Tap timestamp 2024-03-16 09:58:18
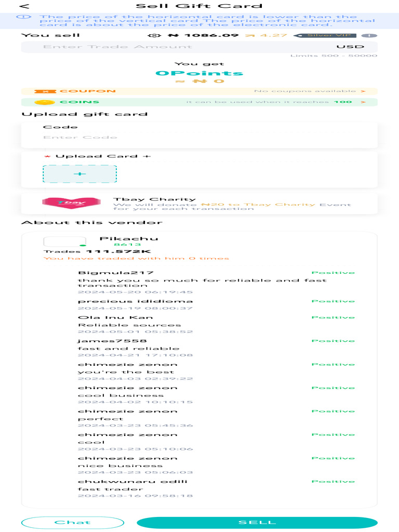The width and height of the screenshot is (399, 532). click(x=136, y=496)
